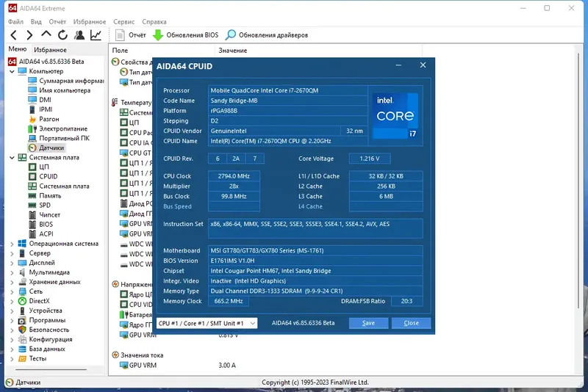The width and height of the screenshot is (588, 392).
Task: Select Суммарная информация tree item
Action: point(66,81)
